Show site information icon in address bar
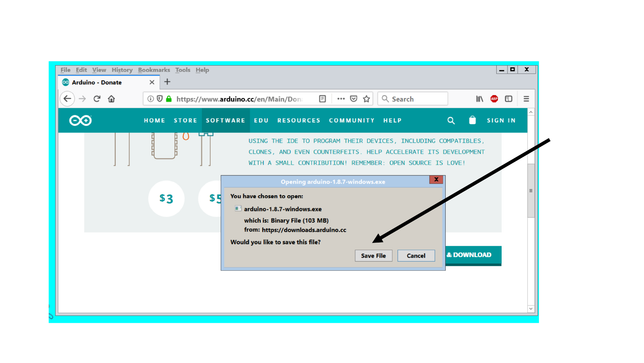 pyautogui.click(x=151, y=99)
